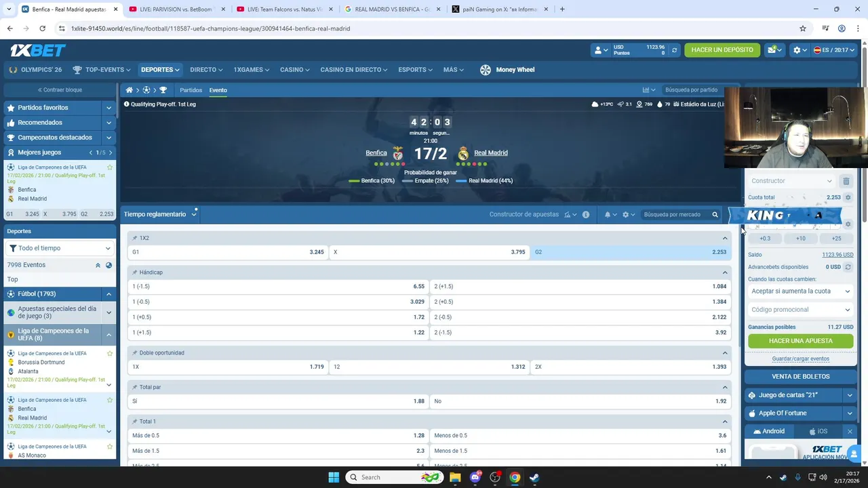
Task: Click the football icon in the breadcrumb
Action: coord(146,90)
